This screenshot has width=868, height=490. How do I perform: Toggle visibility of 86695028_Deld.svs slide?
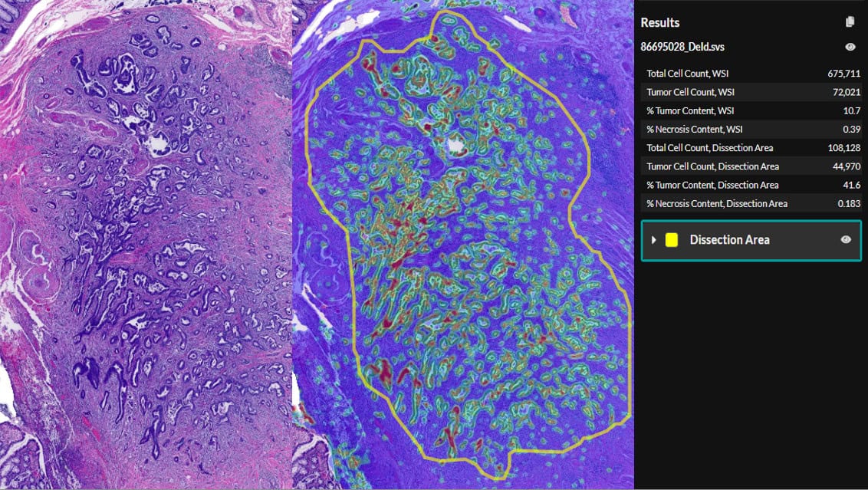tap(850, 47)
